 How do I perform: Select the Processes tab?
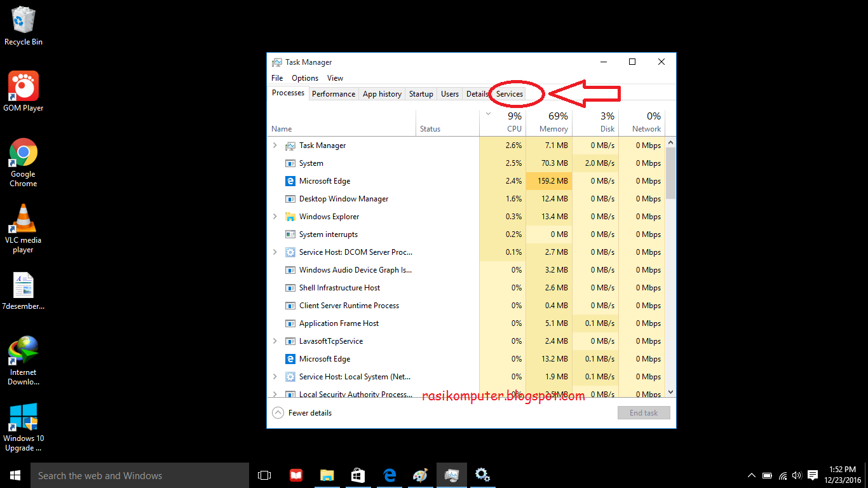[288, 93]
